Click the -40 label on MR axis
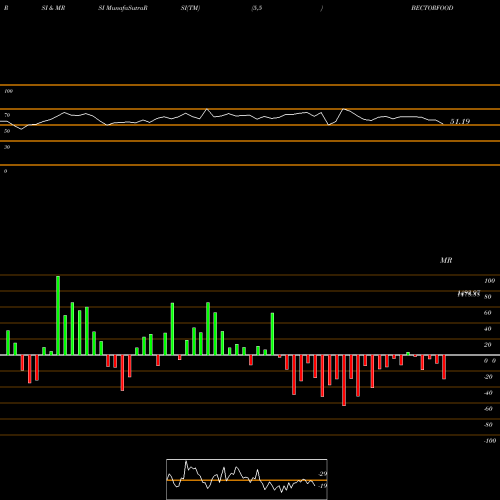The width and height of the screenshot is (500, 500). point(488,393)
